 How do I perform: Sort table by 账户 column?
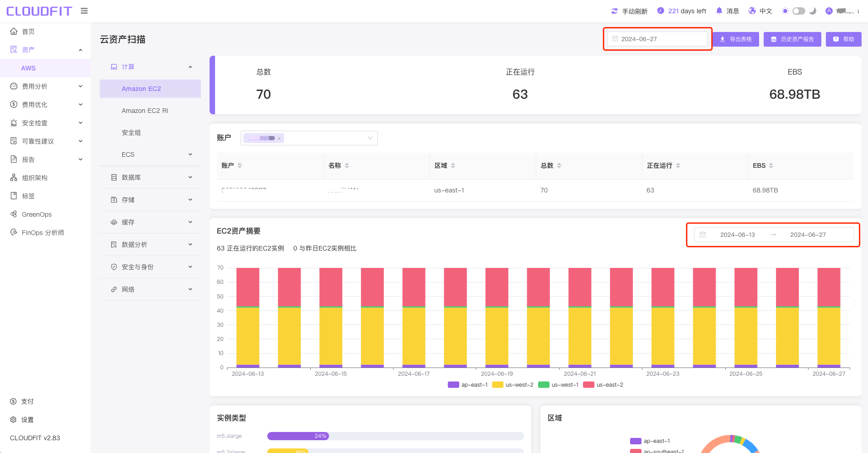click(240, 165)
